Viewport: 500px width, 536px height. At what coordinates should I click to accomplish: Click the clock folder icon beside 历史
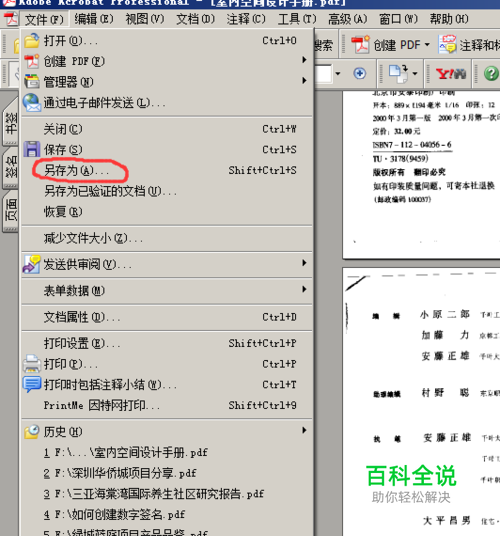pos(32,432)
